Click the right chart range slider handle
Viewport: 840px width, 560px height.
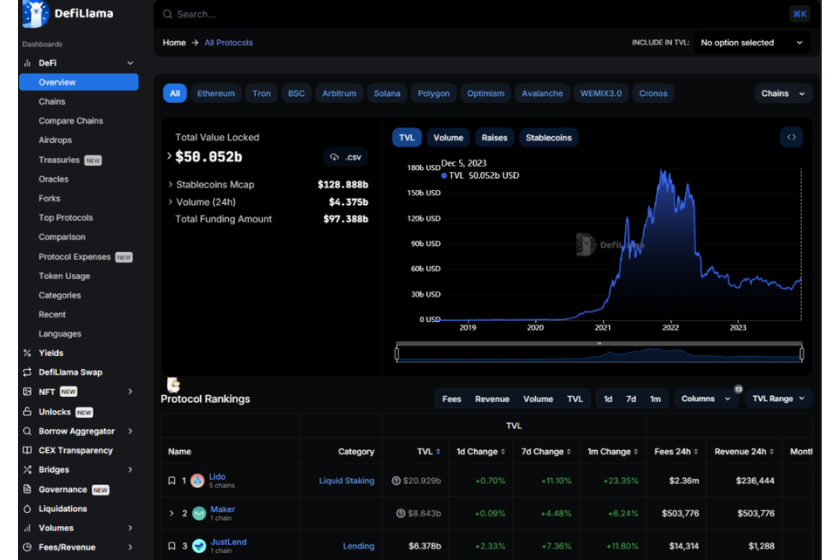tap(802, 354)
